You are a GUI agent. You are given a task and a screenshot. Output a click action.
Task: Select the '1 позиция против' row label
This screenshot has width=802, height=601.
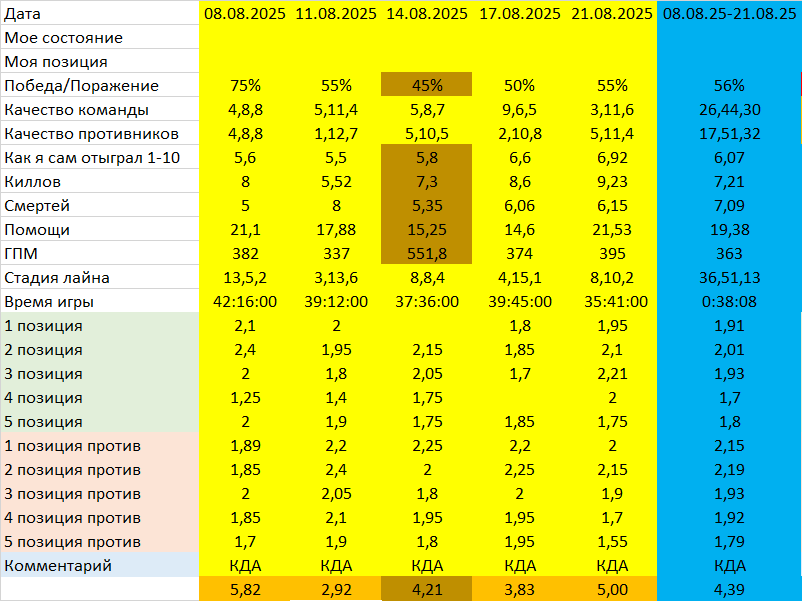pyautogui.click(x=99, y=446)
